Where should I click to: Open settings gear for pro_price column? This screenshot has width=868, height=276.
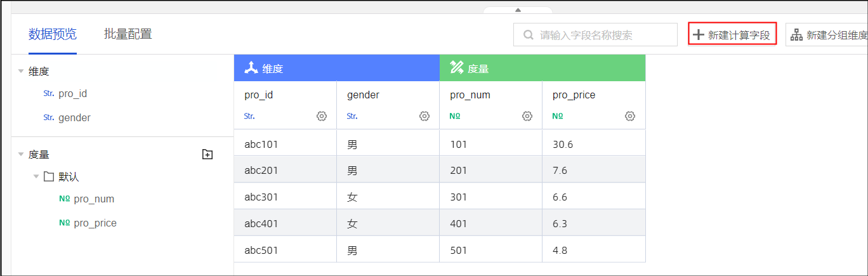pyautogui.click(x=630, y=116)
